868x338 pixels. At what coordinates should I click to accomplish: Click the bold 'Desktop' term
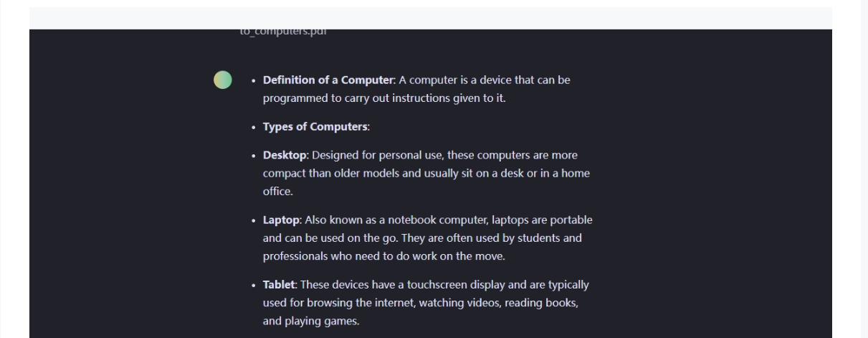coord(285,155)
